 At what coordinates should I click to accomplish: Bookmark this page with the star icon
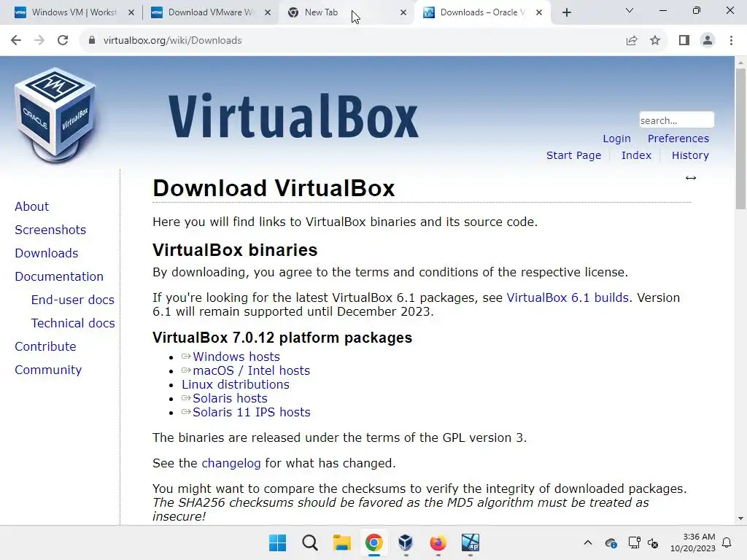(655, 41)
